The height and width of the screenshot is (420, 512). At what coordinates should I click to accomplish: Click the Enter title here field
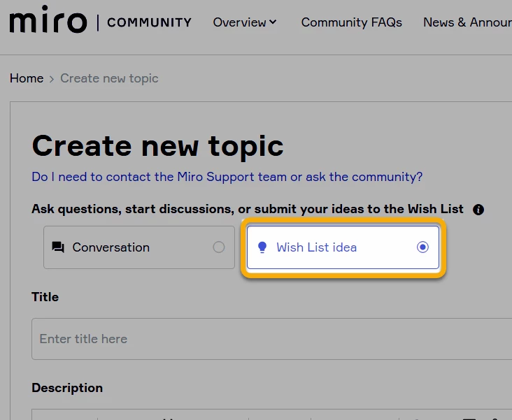click(x=271, y=339)
